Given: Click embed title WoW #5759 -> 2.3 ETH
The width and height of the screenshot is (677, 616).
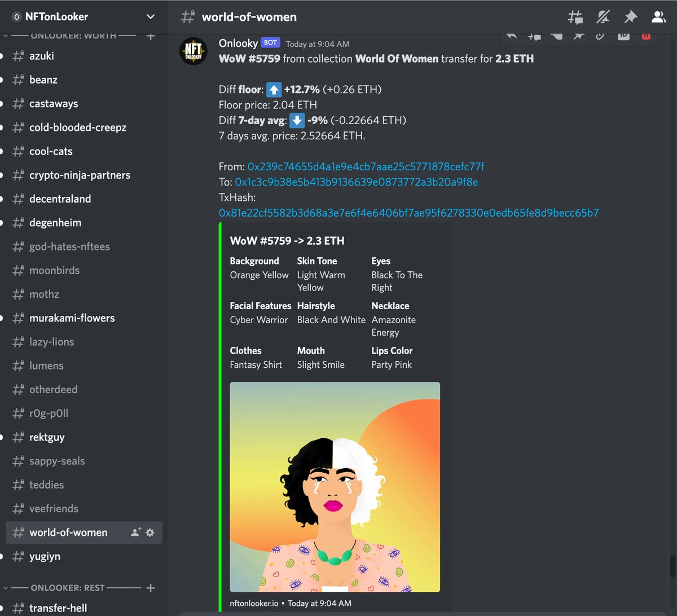Looking at the screenshot, I should (287, 241).
